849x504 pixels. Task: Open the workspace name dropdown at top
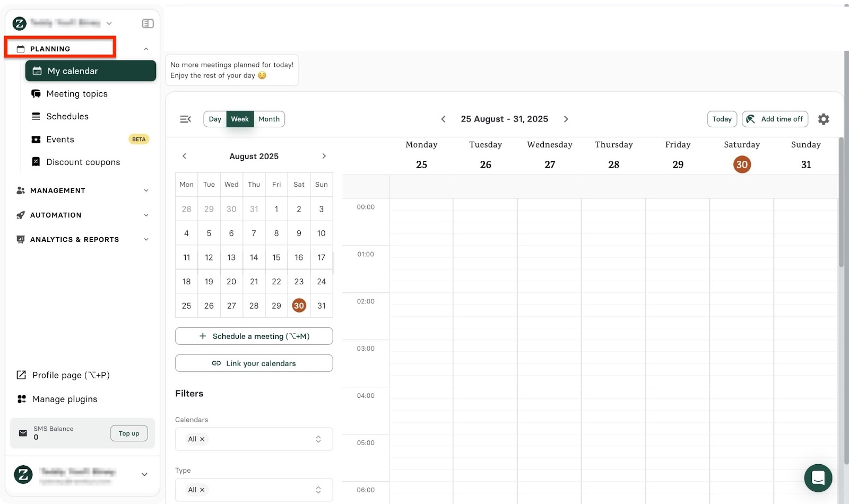(x=109, y=23)
